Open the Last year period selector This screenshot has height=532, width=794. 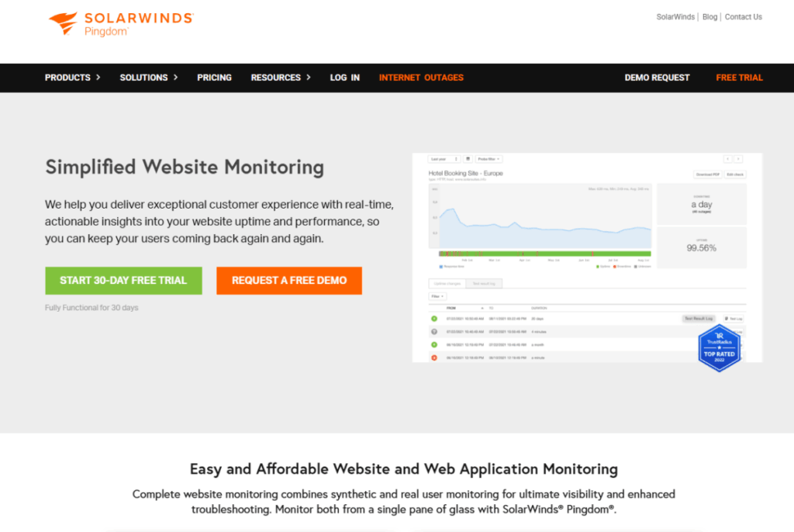(444, 159)
